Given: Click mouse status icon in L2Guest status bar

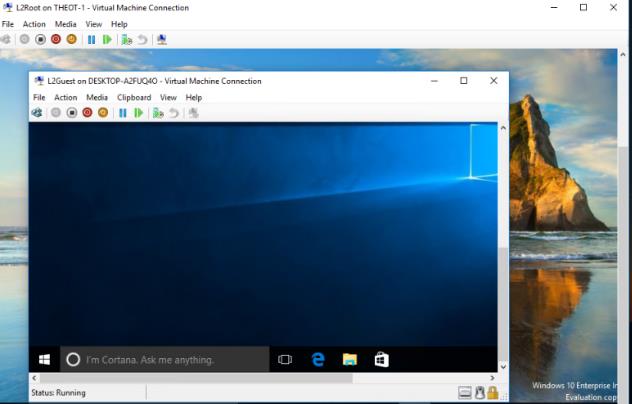Looking at the screenshot, I should 480,392.
